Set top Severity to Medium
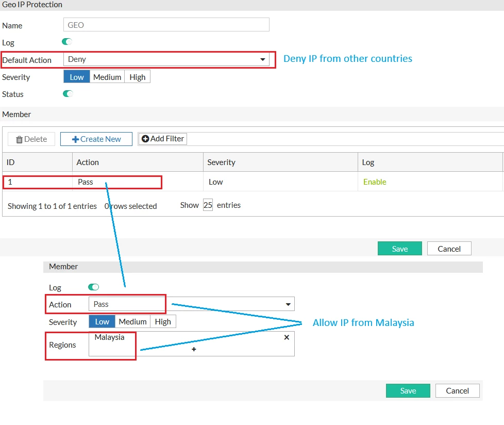 click(x=107, y=77)
